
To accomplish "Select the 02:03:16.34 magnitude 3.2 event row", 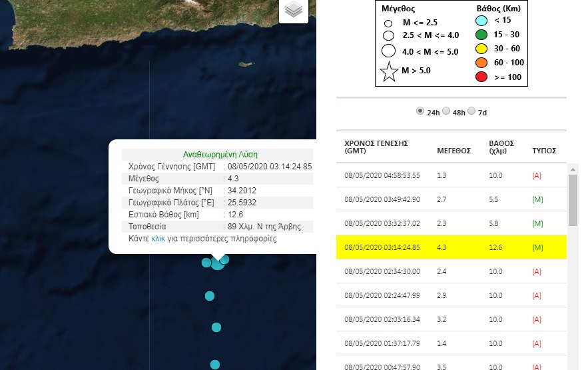I will 453,319.
